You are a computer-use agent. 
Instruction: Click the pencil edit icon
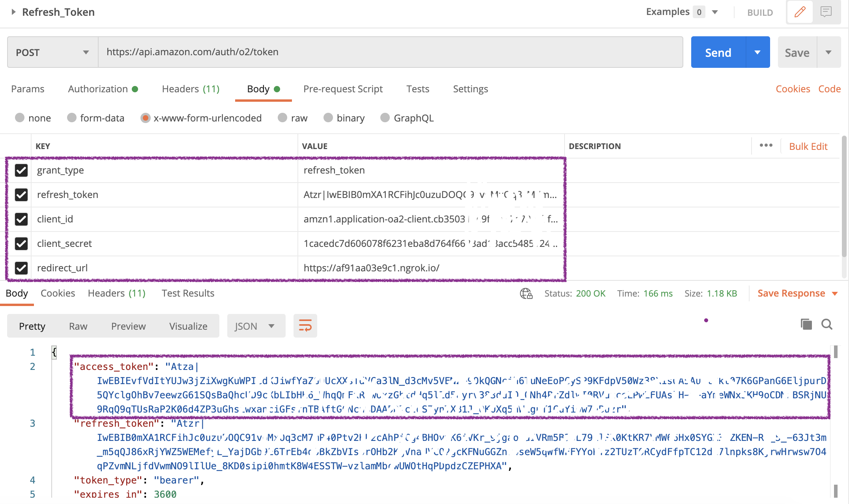click(x=800, y=12)
